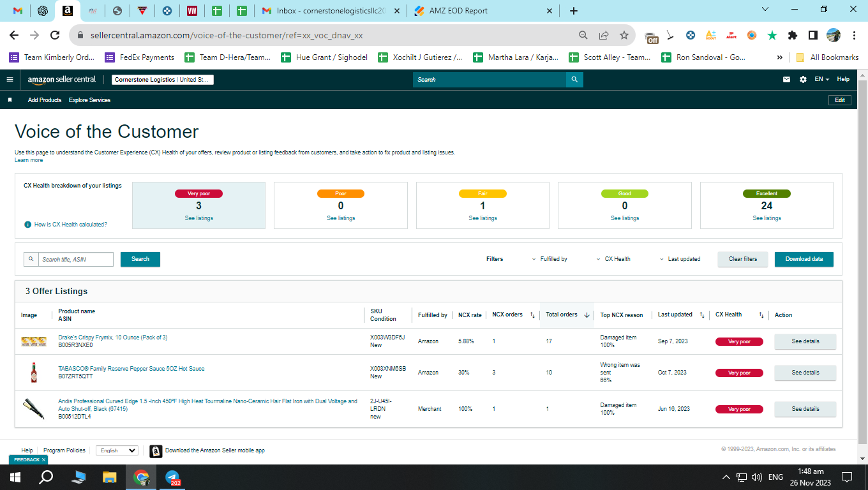Click the magnifier button beside top Search bar

point(574,80)
